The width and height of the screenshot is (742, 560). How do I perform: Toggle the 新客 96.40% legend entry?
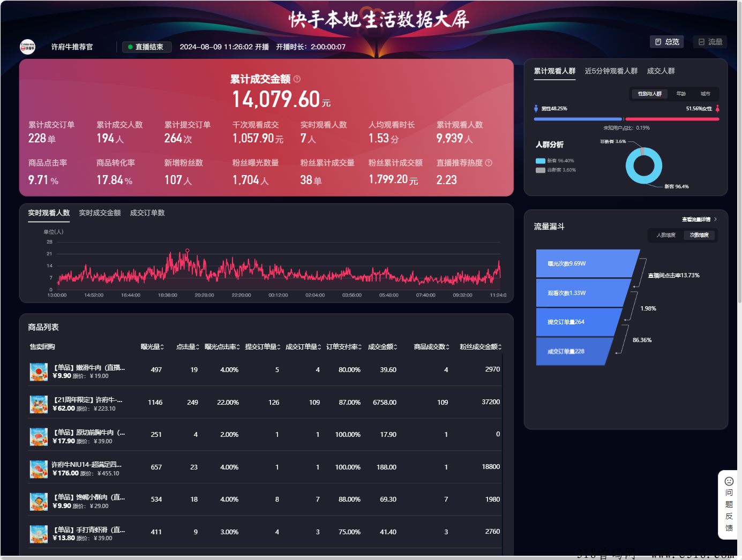coord(555,161)
